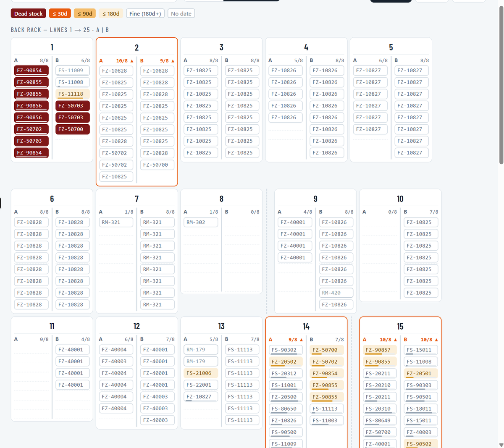Click pallet FS-11008 in lane 15 side B
504x448 pixels.
coord(421,362)
